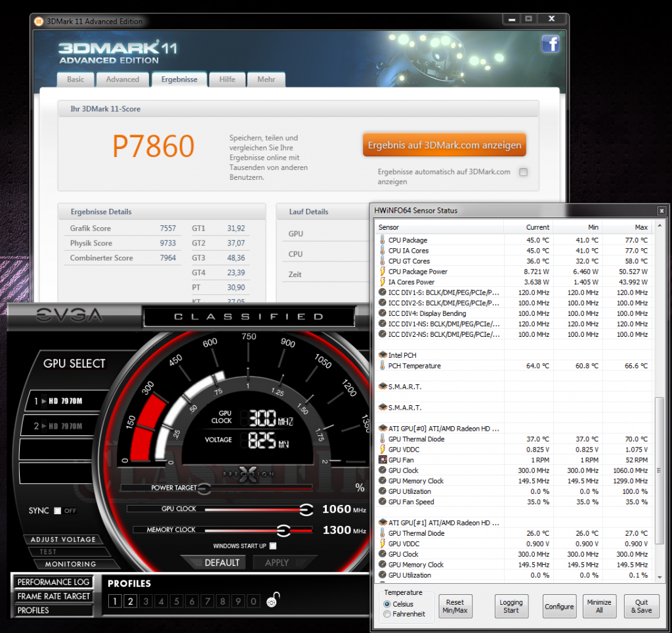Image resolution: width=672 pixels, height=633 pixels.
Task: Open ADJUST VOLTAGE in EVGA Precision
Action: [x=63, y=539]
